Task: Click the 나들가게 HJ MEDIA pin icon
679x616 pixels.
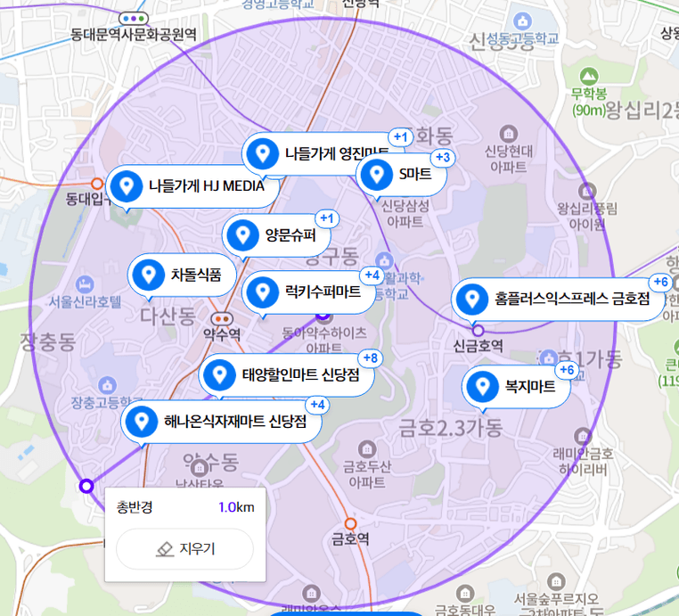Action: pos(127,186)
